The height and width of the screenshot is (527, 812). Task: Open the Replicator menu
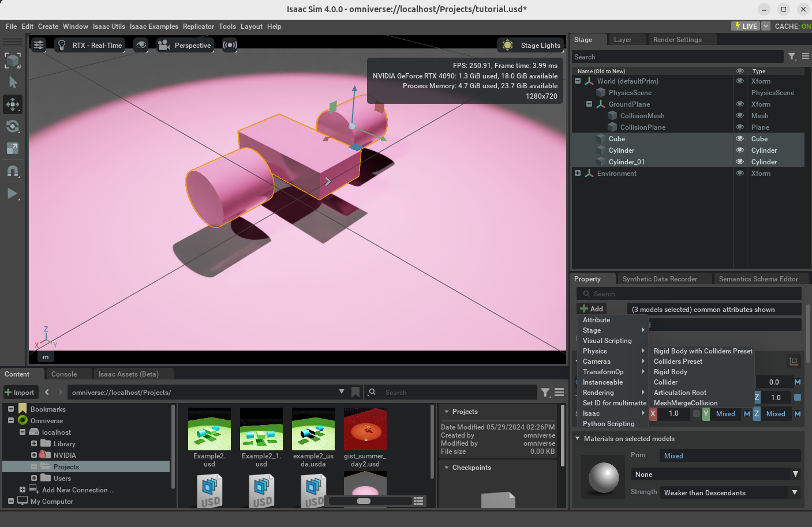pos(199,27)
